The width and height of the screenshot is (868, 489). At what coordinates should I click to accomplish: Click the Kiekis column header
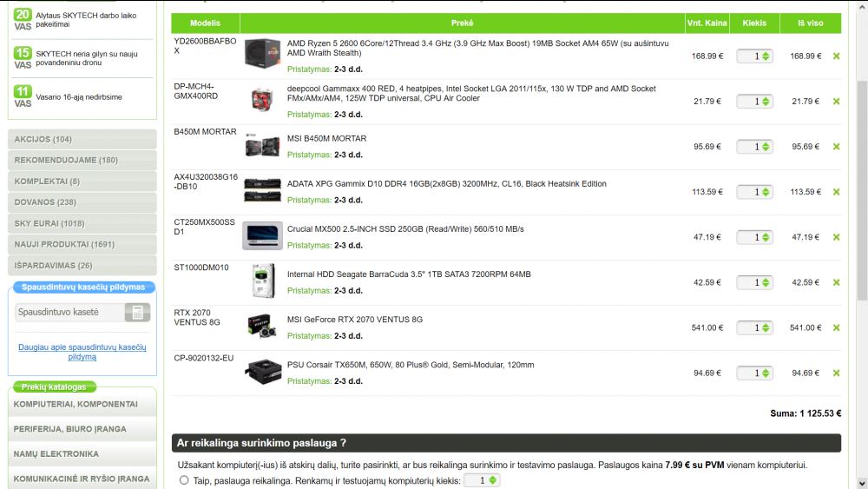754,23
